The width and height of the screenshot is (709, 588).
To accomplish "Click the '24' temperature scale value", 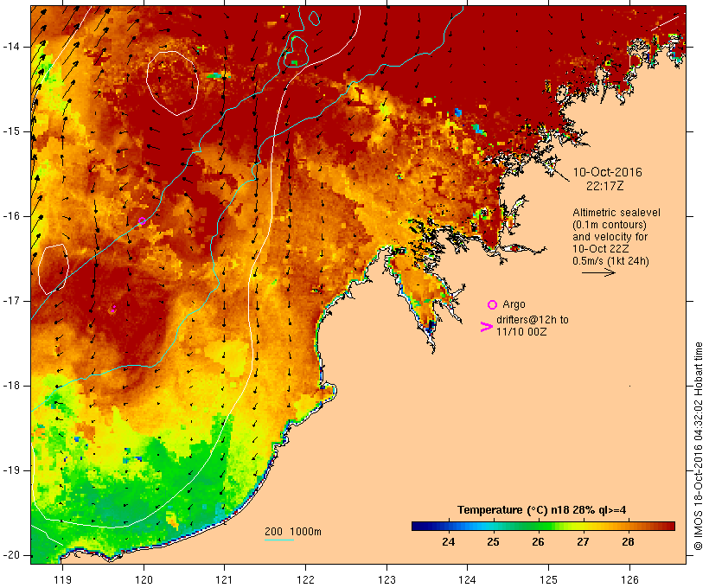I will [x=448, y=542].
